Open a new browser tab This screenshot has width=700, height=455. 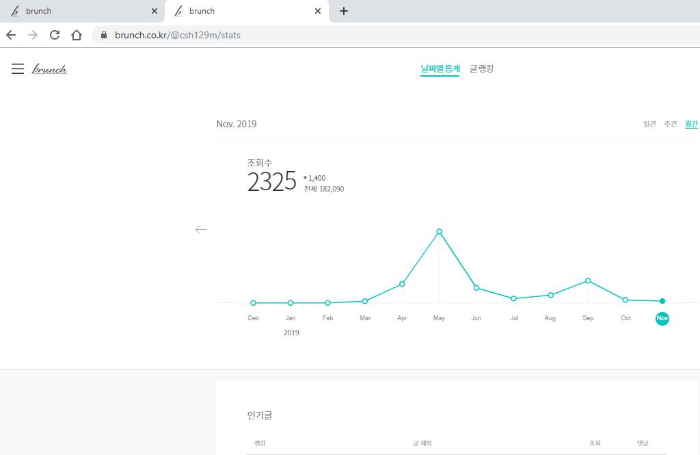click(x=343, y=11)
